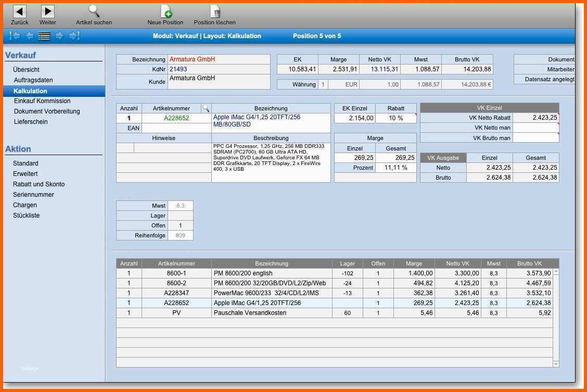This screenshot has height=392, width=587.
Task: Click Bezeichnung field Armatura GmbH
Action: (x=219, y=59)
